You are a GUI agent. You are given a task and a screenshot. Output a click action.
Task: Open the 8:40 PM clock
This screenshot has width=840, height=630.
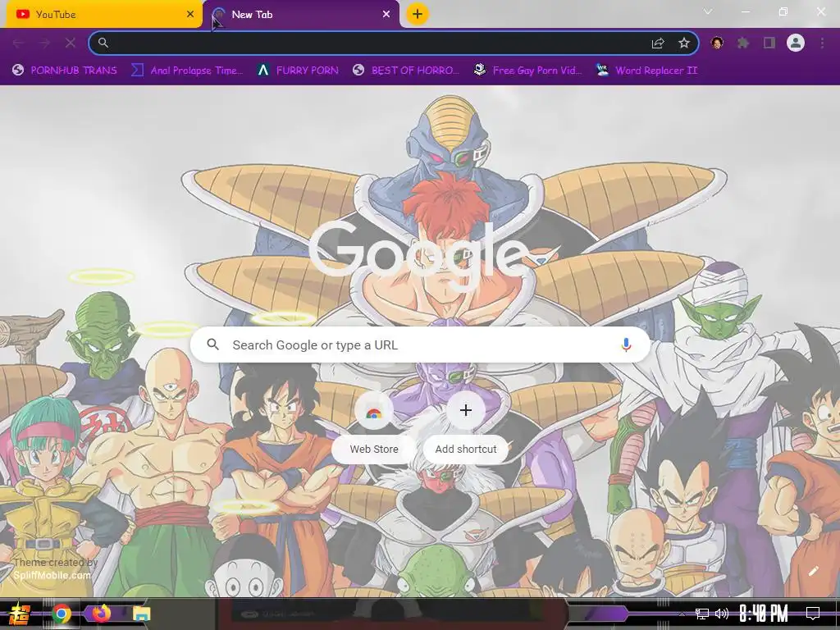[x=764, y=614]
